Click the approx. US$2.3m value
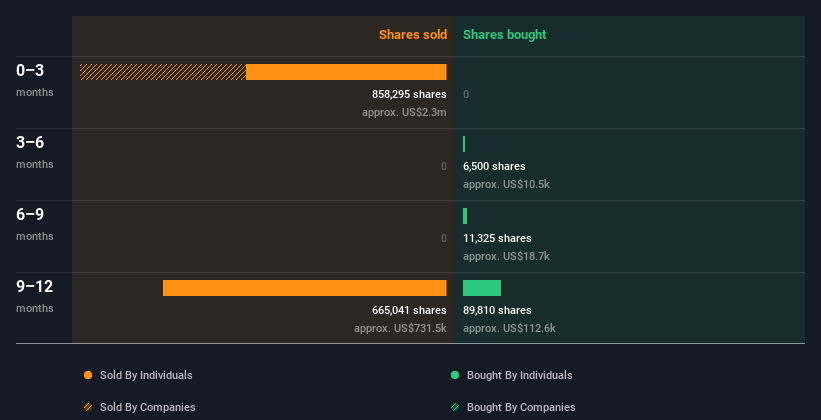 (x=404, y=112)
